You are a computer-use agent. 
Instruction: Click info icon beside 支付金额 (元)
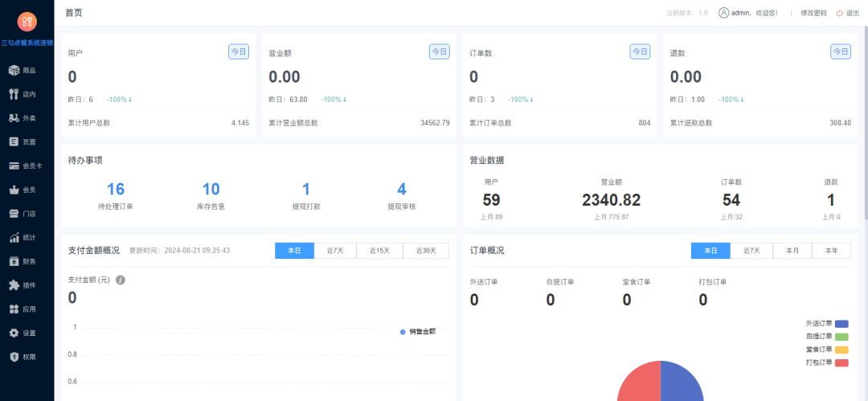[x=121, y=280]
